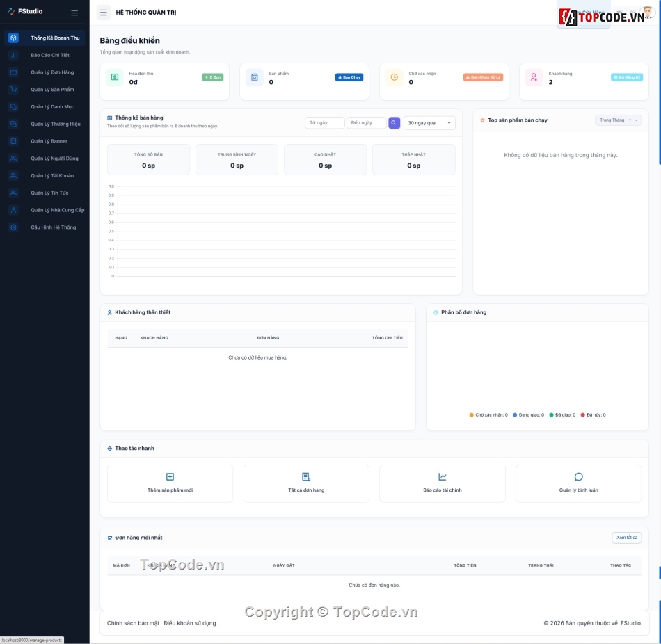Click the Hóa đơn thu money icon
Viewport: 661px width, 644px height.
point(115,77)
